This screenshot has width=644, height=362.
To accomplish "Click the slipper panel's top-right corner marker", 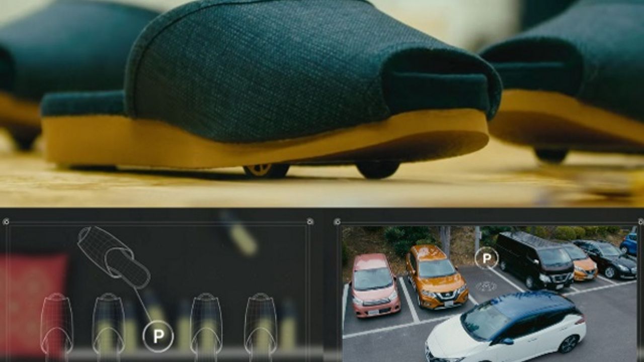I will (310, 222).
